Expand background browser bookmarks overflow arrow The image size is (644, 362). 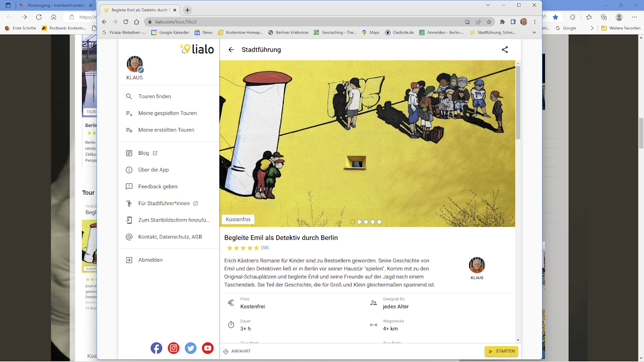pyautogui.click(x=592, y=28)
